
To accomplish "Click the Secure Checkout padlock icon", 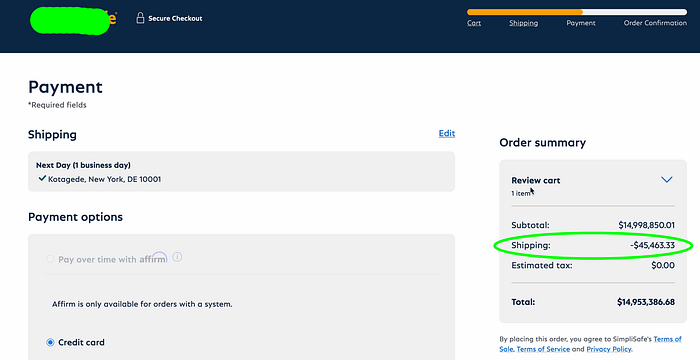I will (x=140, y=18).
